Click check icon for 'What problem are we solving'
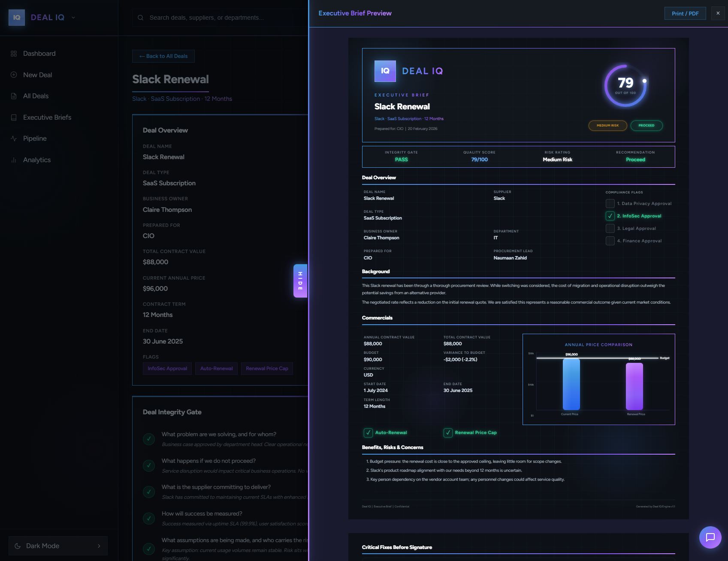The height and width of the screenshot is (561, 728). point(149,439)
